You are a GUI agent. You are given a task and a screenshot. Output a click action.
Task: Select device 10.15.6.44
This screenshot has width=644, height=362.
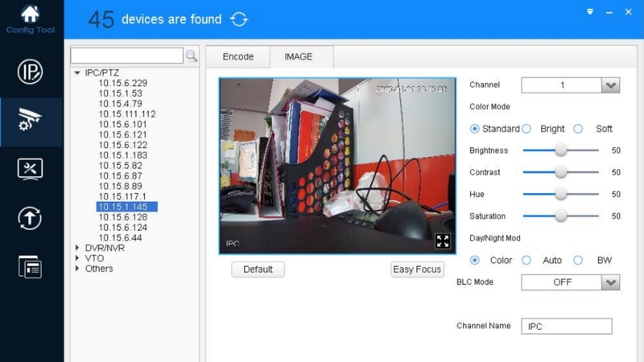click(x=120, y=237)
